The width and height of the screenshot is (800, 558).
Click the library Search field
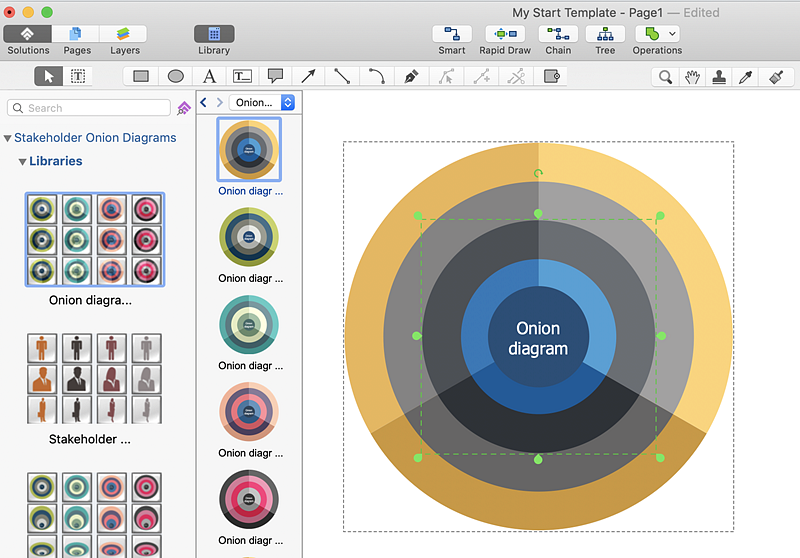point(90,108)
